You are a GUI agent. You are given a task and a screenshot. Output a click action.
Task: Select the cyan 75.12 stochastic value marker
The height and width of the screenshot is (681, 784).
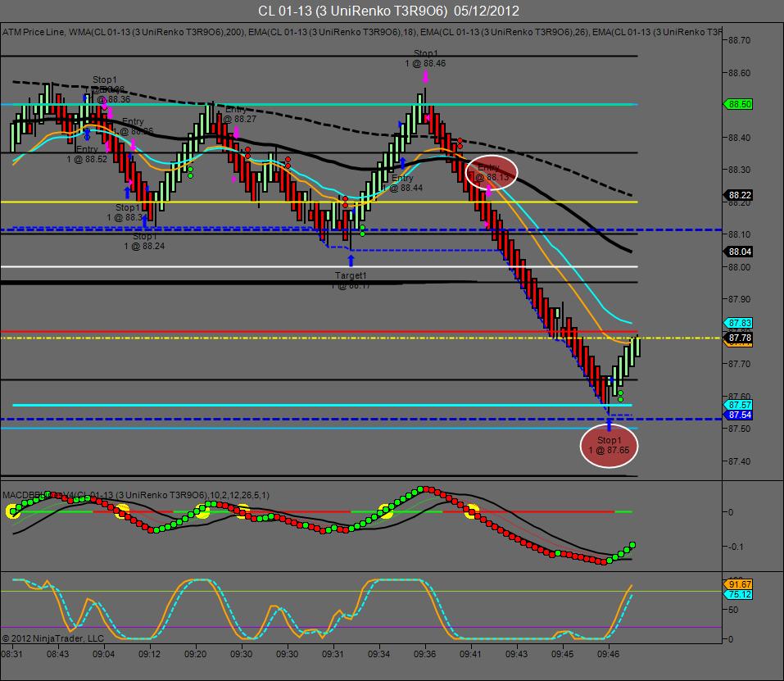point(738,594)
